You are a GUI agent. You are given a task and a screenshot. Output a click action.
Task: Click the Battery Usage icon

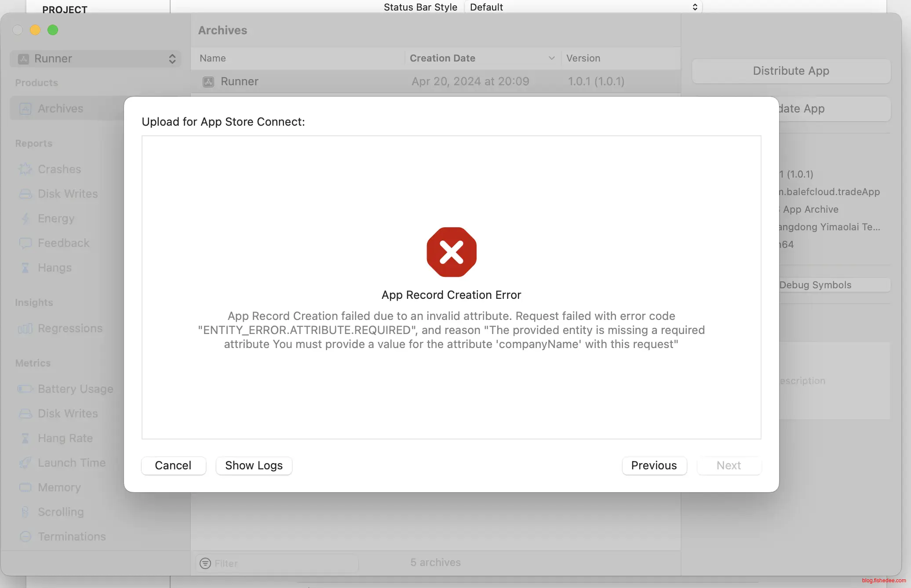click(26, 389)
